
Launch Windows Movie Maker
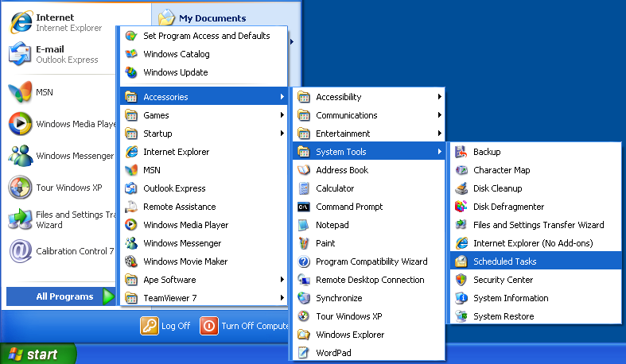(204, 261)
